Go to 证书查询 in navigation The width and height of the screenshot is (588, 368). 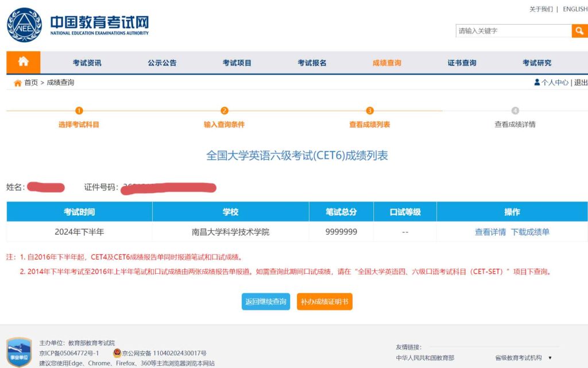462,63
